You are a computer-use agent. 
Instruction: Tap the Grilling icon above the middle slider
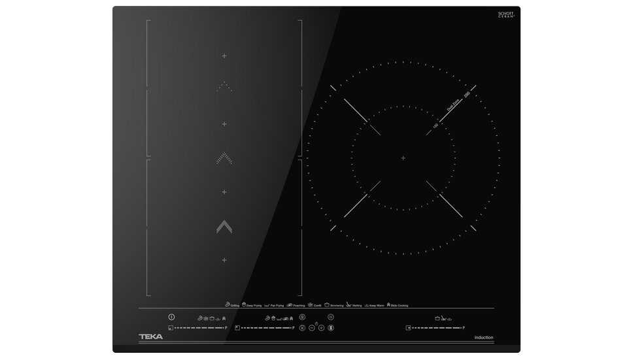click(267, 318)
